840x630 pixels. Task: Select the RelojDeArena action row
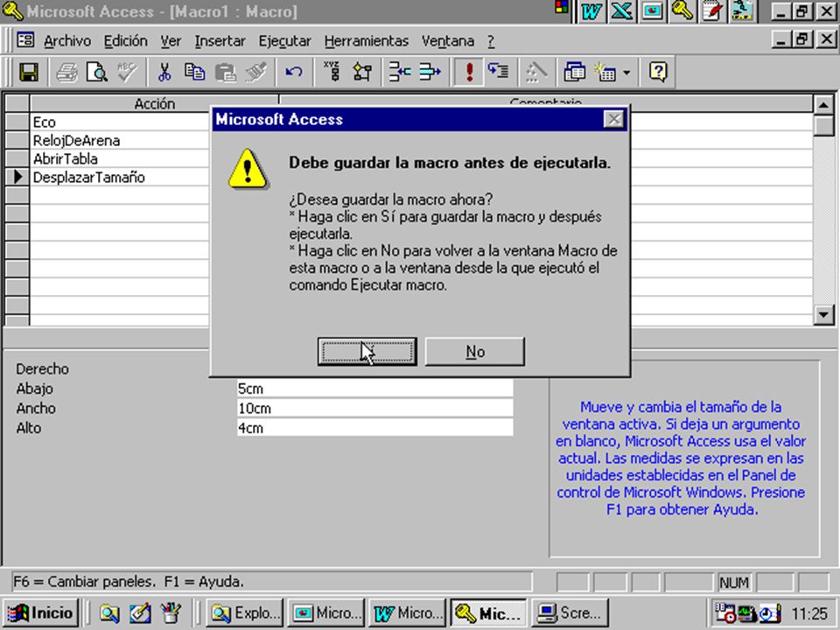[120, 140]
